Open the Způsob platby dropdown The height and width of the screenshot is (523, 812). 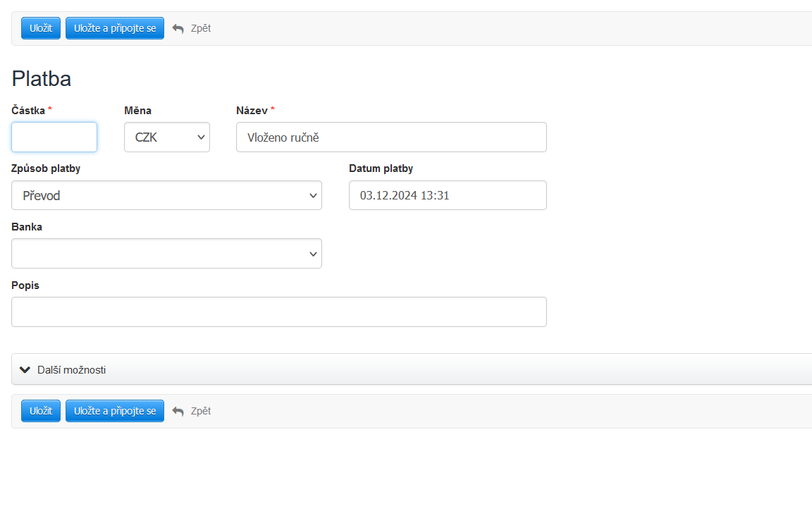pyautogui.click(x=166, y=195)
